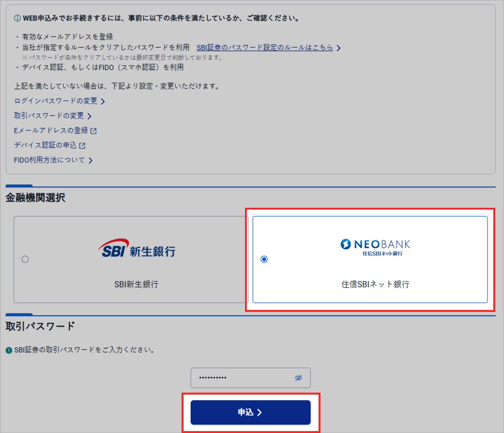Click external link icon beside Eメールアドレスの登録

pyautogui.click(x=94, y=131)
